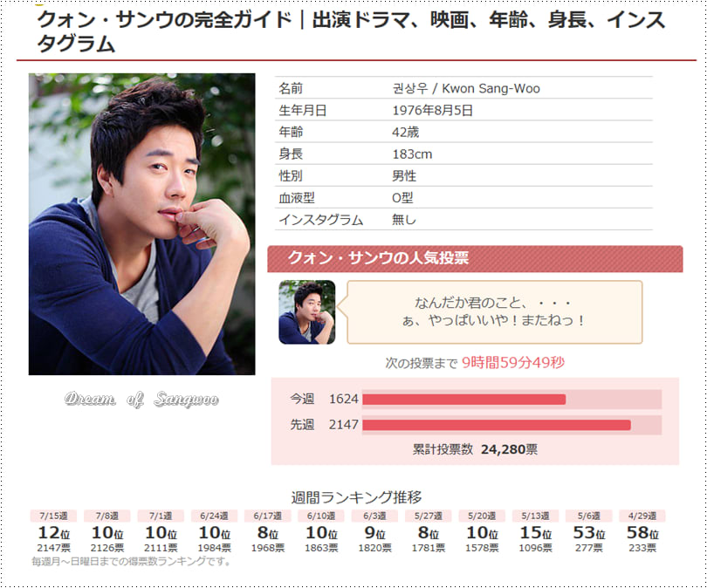Click the Instagram value 無し
The height and width of the screenshot is (588, 707).
coord(403,220)
